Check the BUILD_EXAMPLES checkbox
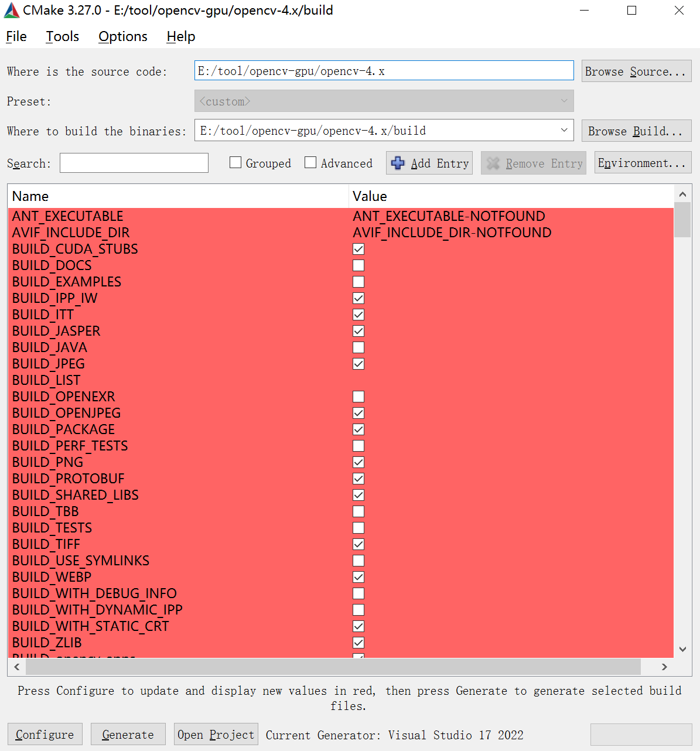Viewport: 700px width, 751px height. [358, 282]
